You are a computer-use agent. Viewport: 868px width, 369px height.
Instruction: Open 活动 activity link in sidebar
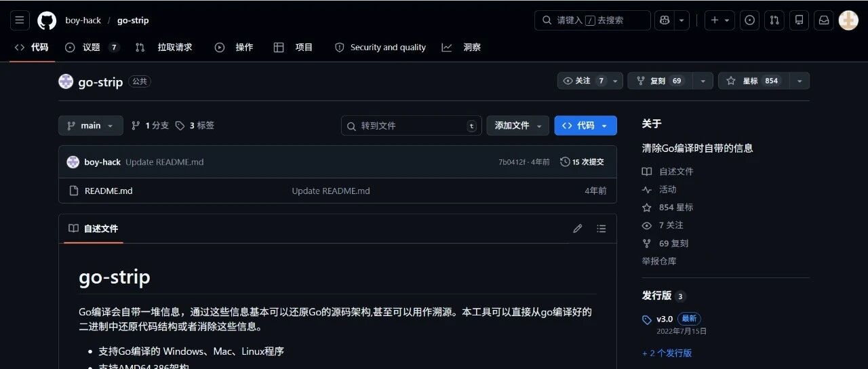(x=660, y=189)
